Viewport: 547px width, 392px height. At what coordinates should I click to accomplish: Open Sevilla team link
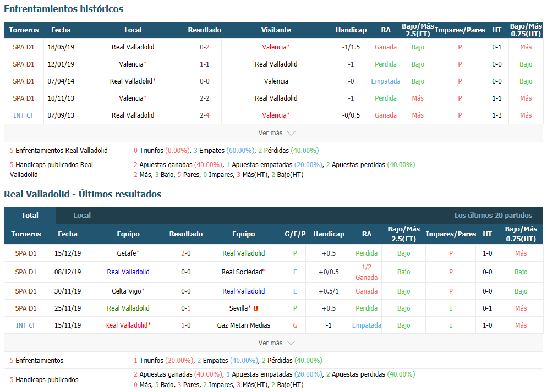[240, 308]
